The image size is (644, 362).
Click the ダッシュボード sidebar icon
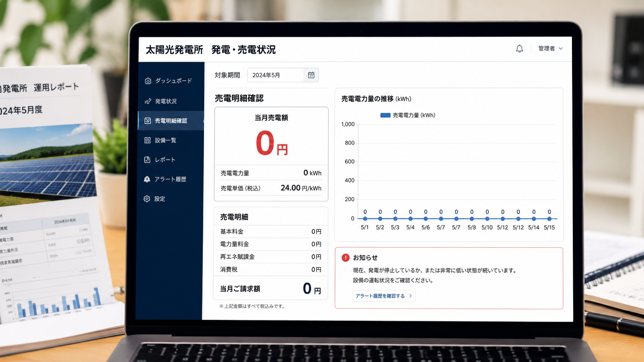(x=148, y=81)
